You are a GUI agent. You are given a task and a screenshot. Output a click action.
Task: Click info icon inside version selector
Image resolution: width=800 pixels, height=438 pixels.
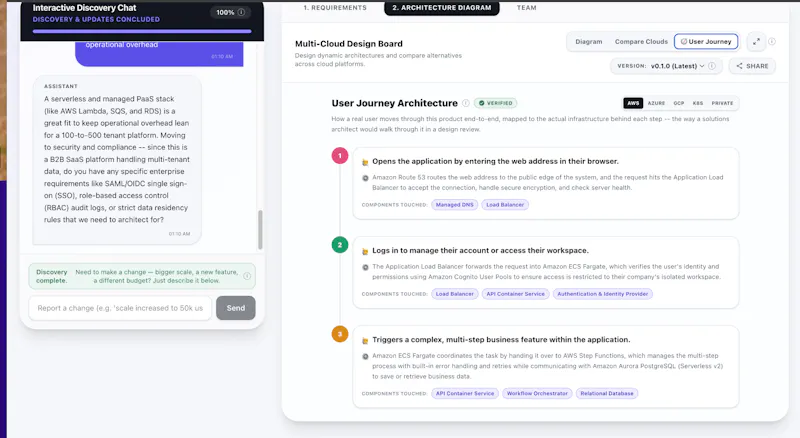(x=712, y=66)
